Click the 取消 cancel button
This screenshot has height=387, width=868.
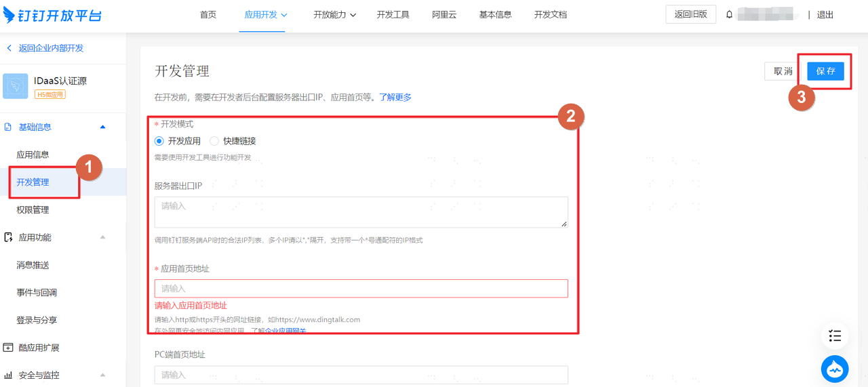[x=783, y=71]
